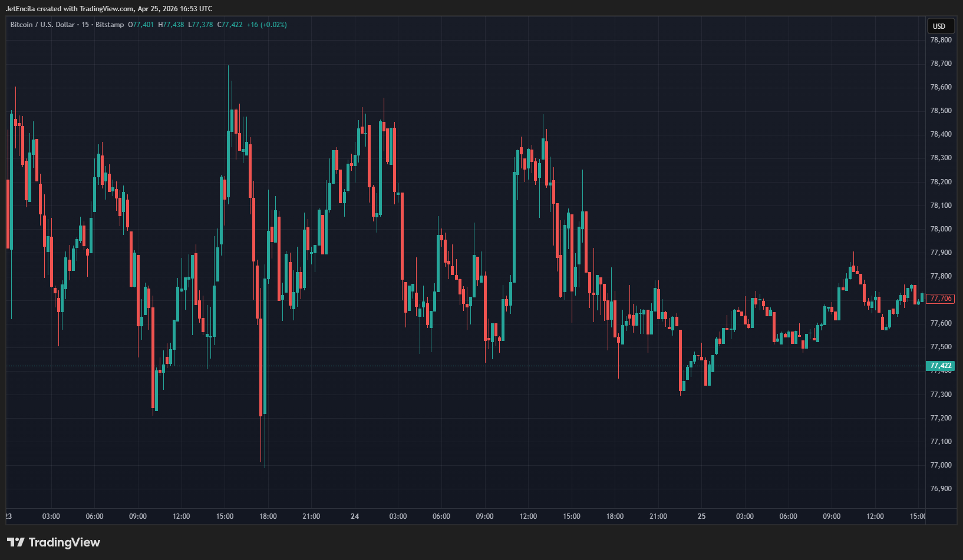Click the Bitcoin / U.S. Dollar symbol title
This screenshot has width=963, height=560.
(x=42, y=25)
